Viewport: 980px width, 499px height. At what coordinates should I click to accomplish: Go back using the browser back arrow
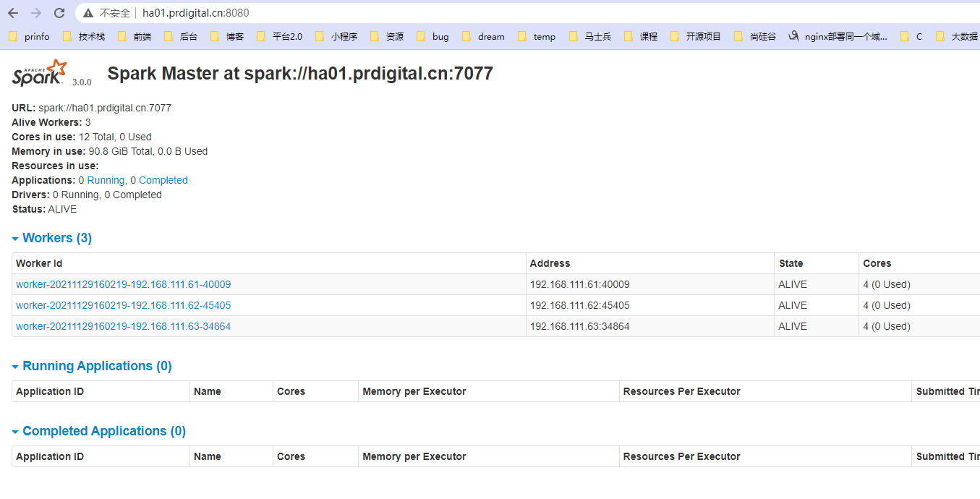(13, 13)
